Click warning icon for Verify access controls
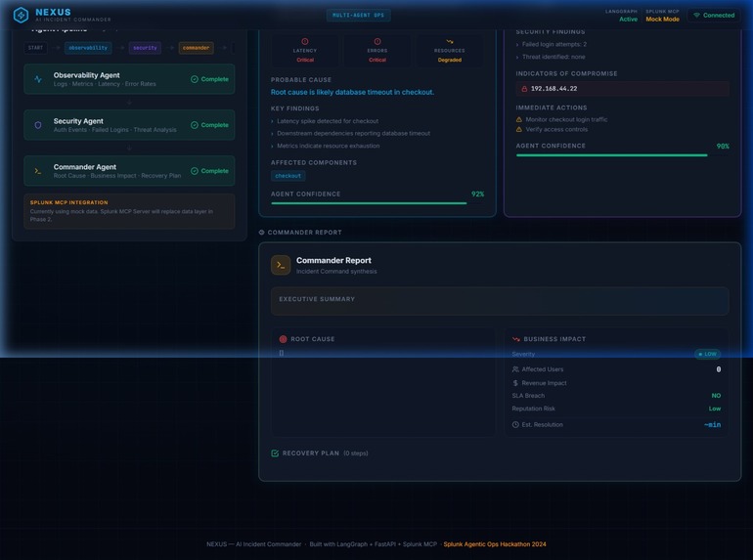Screen dimensions: 753x560 coord(519,130)
